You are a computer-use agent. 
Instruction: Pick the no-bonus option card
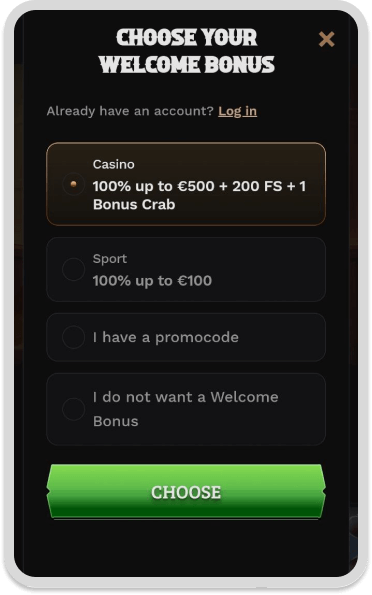pyautogui.click(x=186, y=409)
